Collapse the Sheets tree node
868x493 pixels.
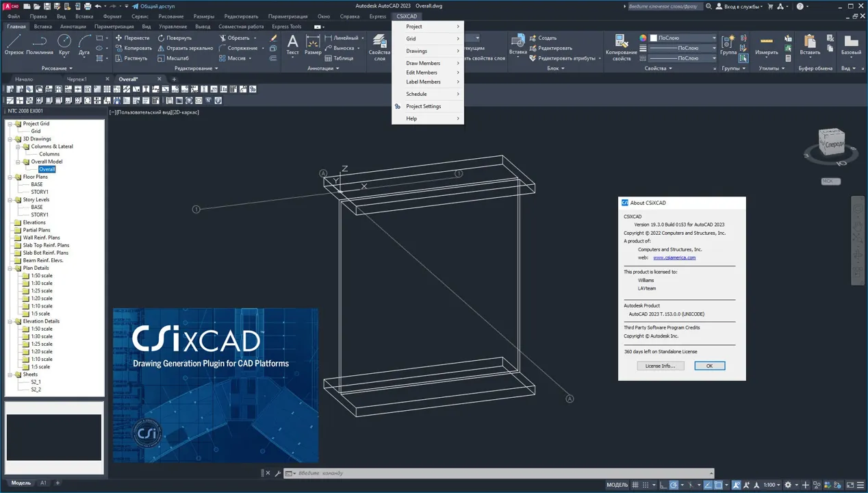[10, 375]
